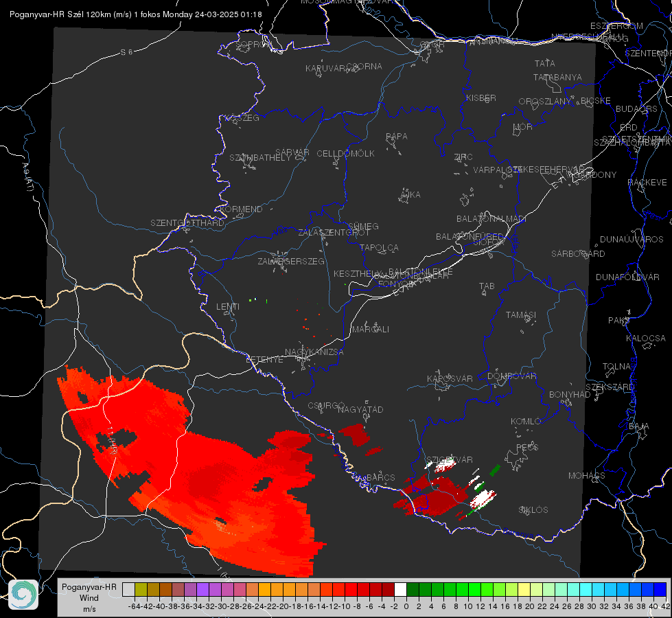Select the SÁRBOGÁRD label

pos(578,253)
